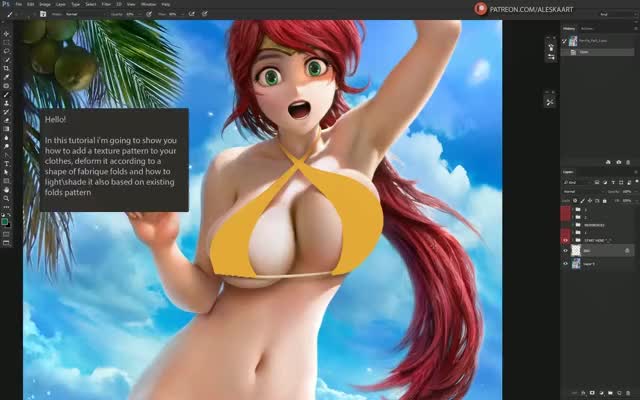Open the Window menu
Screen dimensions: 640x400
148,4
